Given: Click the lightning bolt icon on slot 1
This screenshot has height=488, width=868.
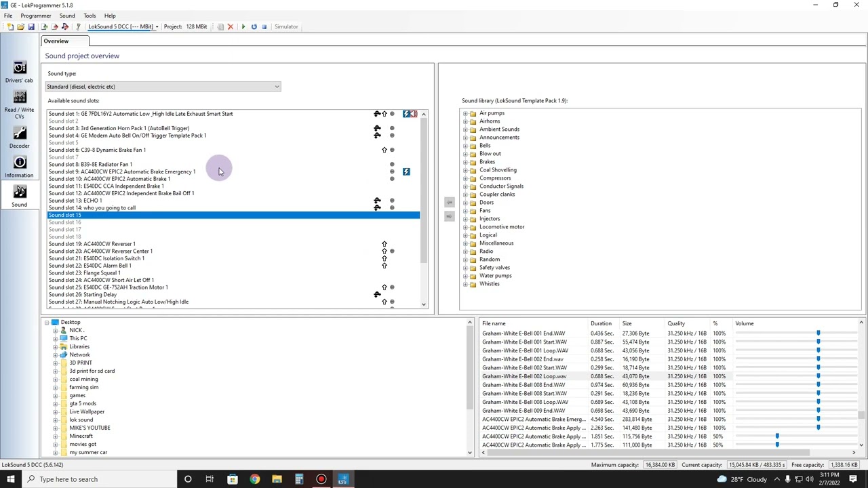Looking at the screenshot, I should [x=406, y=114].
